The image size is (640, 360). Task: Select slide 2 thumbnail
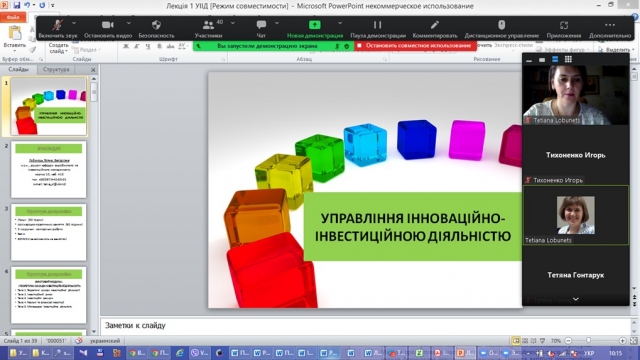(49, 169)
